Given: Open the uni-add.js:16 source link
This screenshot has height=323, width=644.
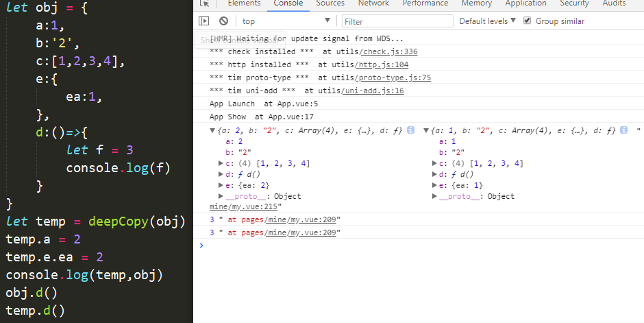Looking at the screenshot, I should tap(373, 91).
